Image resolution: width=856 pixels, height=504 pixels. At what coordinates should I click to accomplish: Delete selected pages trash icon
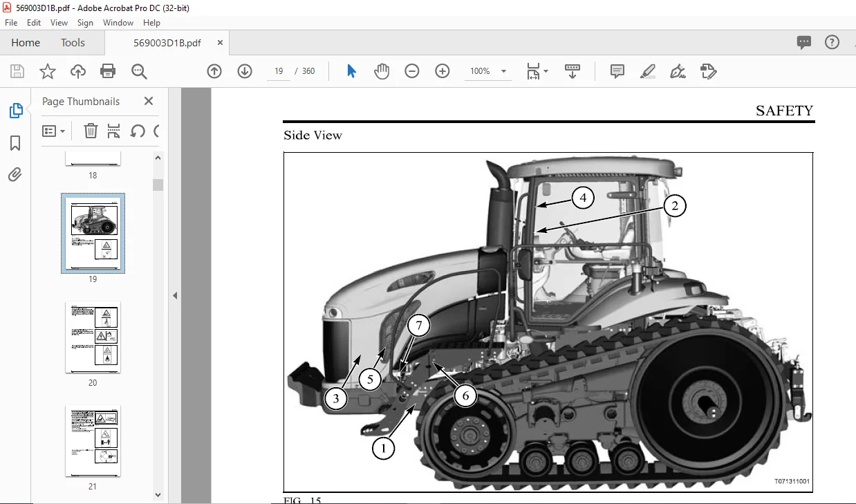click(x=91, y=131)
